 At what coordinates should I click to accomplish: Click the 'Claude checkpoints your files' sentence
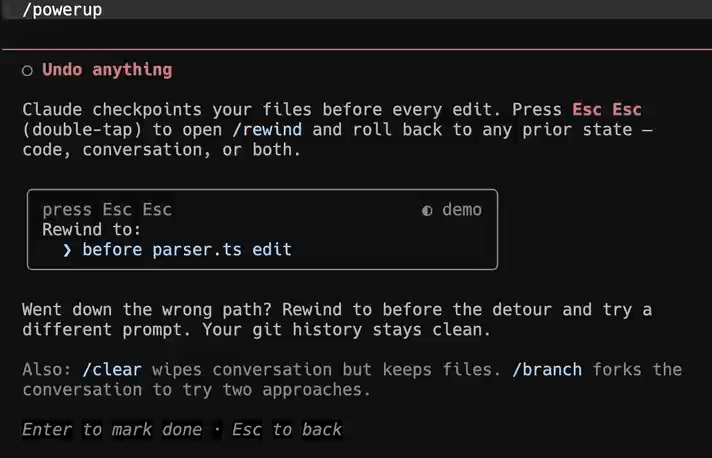pos(167,110)
